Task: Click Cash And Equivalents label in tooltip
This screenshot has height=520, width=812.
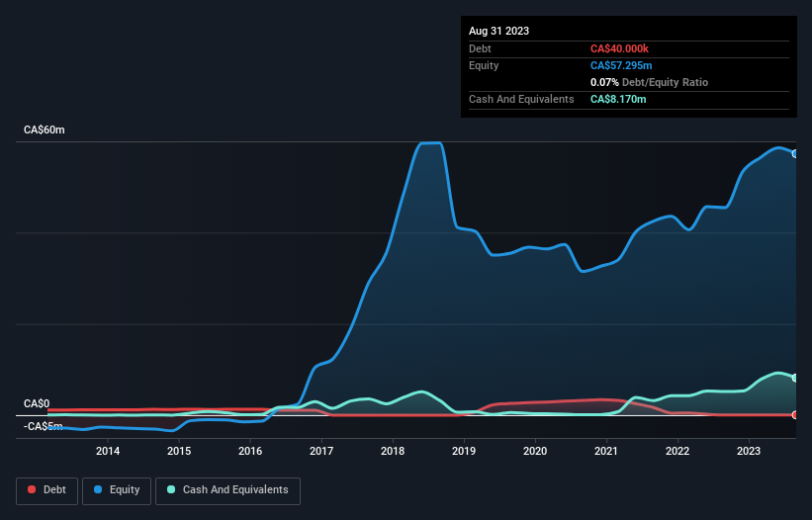Action: 521,99
